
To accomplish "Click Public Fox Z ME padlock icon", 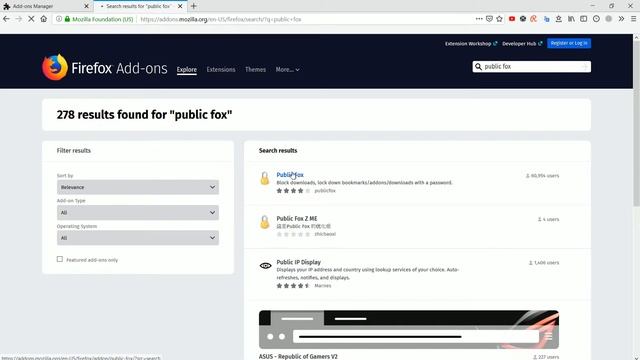I will point(264,222).
